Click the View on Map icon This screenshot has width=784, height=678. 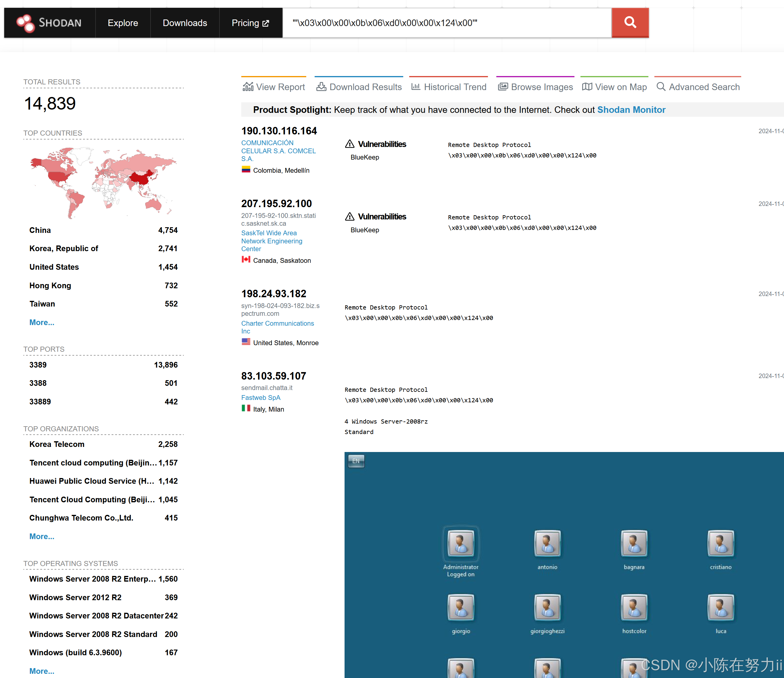click(587, 87)
